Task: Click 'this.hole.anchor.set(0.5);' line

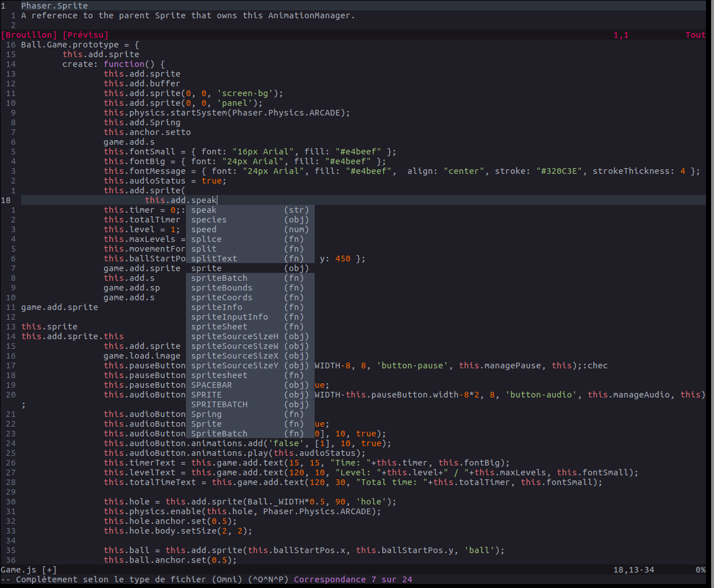Action: pyautogui.click(x=170, y=521)
